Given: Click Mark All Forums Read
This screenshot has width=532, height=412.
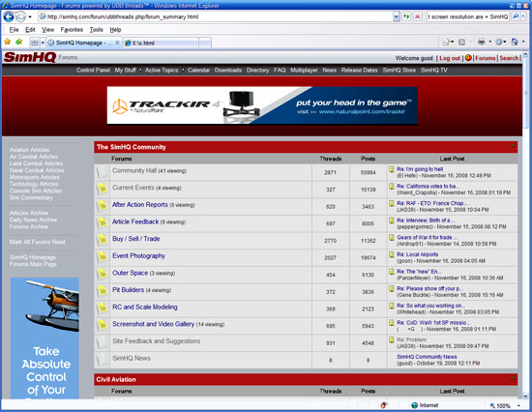Looking at the screenshot, I should (37, 242).
